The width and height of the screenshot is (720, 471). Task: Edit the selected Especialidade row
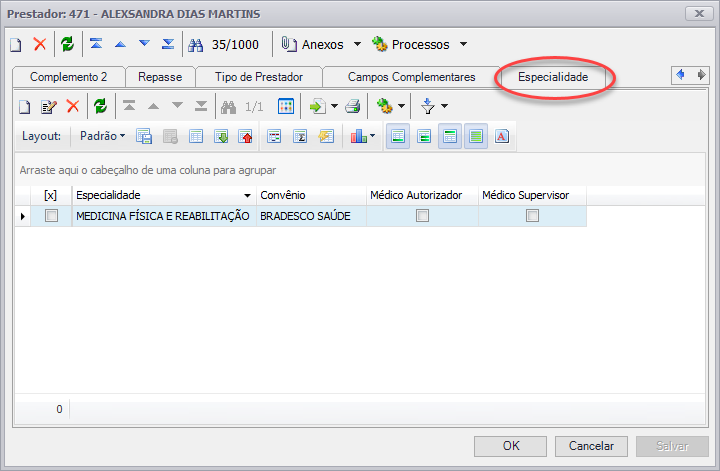[49, 107]
